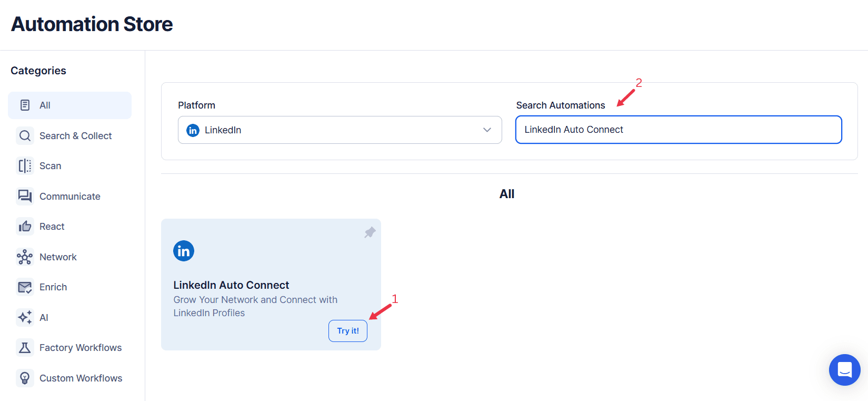Select the All category in sidebar
The width and height of the screenshot is (868, 401).
click(x=69, y=105)
